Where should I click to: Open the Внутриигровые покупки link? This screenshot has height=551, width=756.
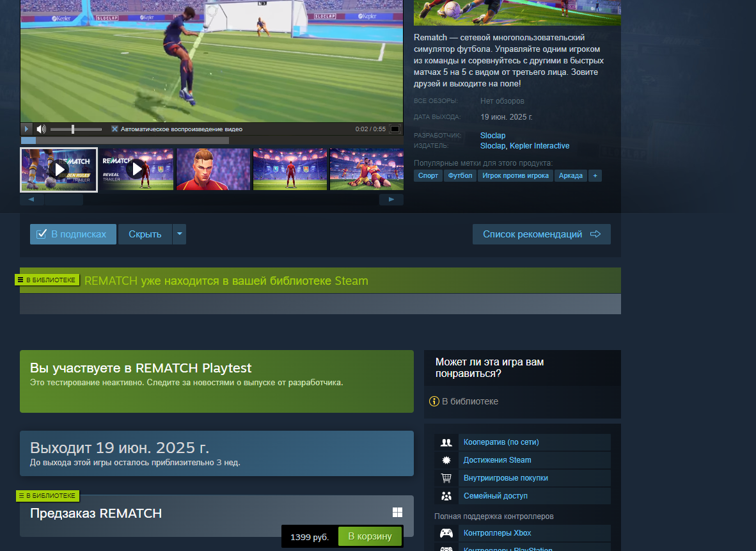505,477
